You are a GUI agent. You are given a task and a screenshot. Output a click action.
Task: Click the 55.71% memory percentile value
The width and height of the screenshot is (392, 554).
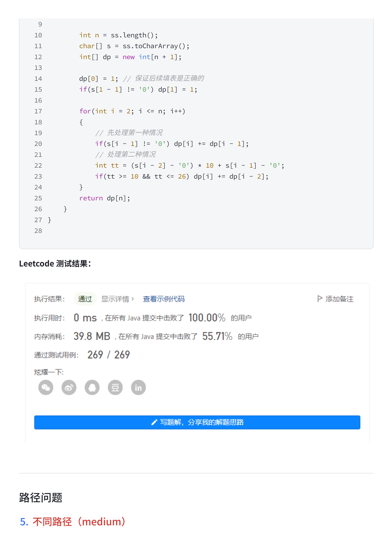pos(217,336)
